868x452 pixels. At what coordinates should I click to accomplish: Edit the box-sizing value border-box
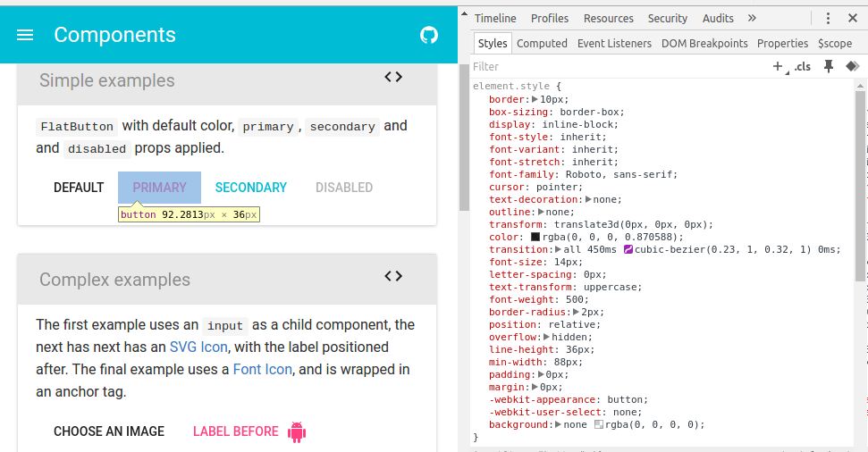point(590,113)
